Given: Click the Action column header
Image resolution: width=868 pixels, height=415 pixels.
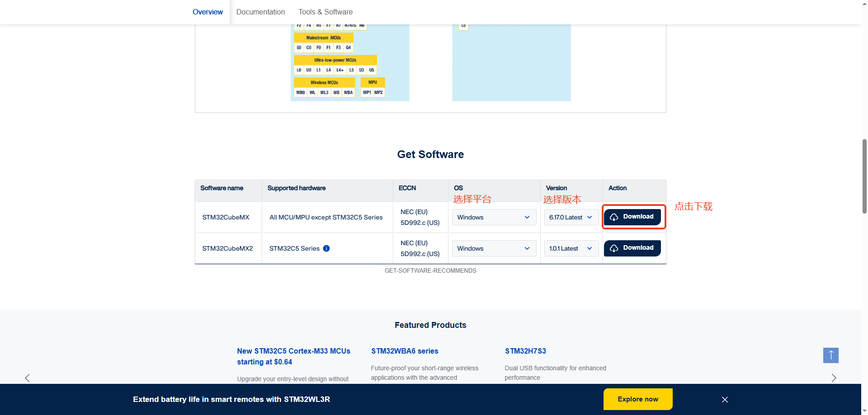Looking at the screenshot, I should tap(617, 188).
